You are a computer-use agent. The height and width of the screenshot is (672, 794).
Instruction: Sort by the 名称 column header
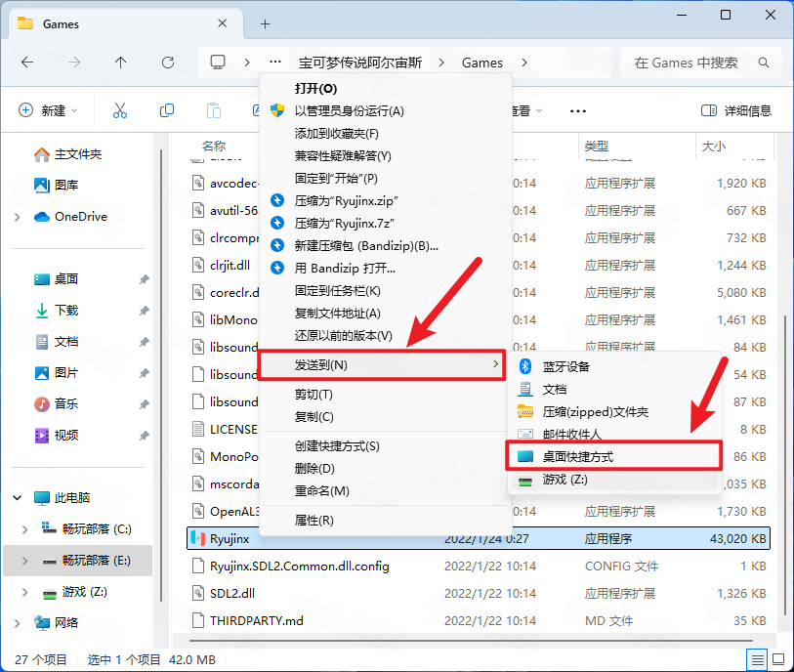coord(213,147)
